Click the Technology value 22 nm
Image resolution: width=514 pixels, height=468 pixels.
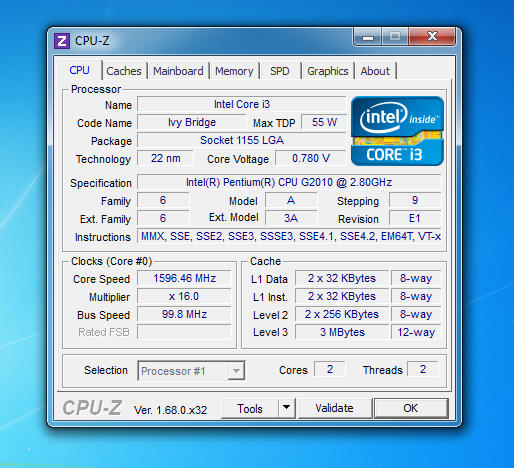pos(165,158)
